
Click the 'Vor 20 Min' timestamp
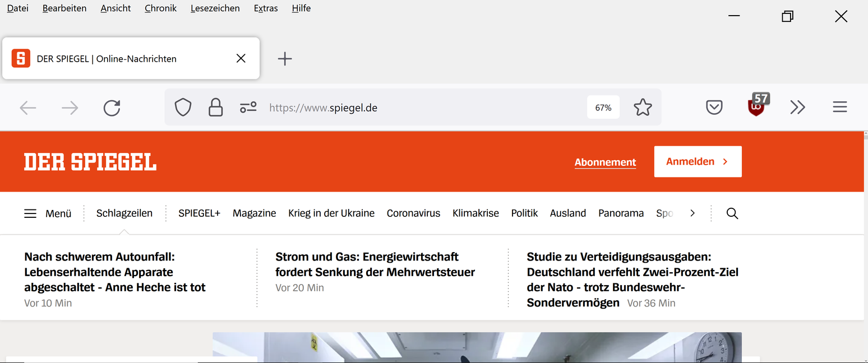(x=300, y=288)
